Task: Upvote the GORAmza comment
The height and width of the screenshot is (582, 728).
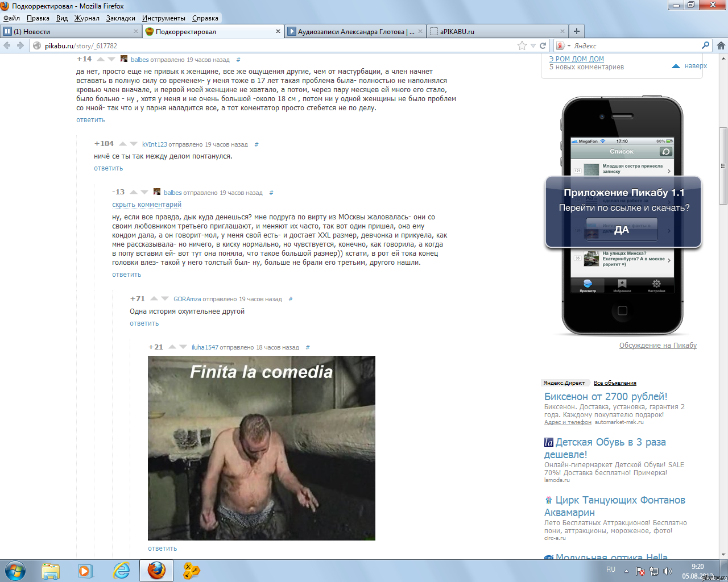Action: [155, 298]
